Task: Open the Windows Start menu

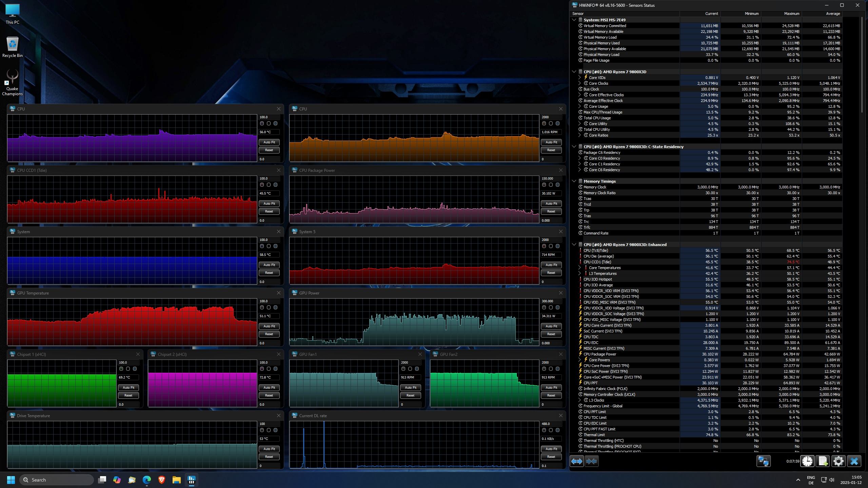Action: [11, 480]
